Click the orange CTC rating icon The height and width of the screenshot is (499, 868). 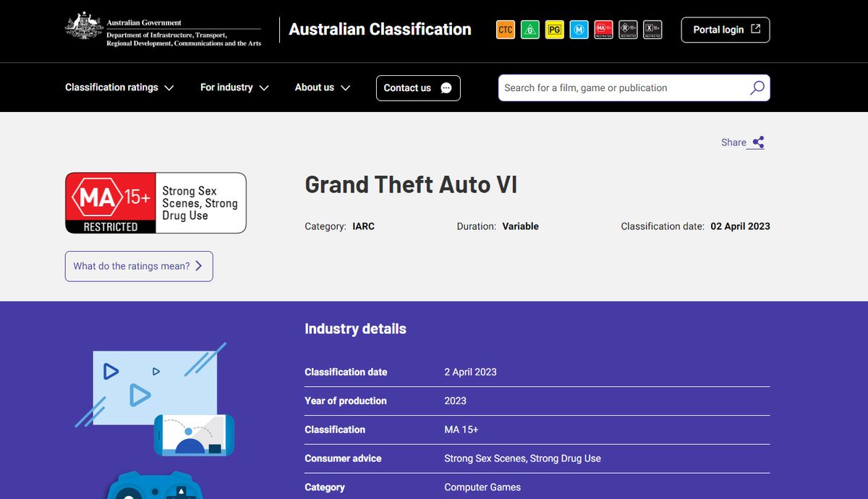[505, 30]
